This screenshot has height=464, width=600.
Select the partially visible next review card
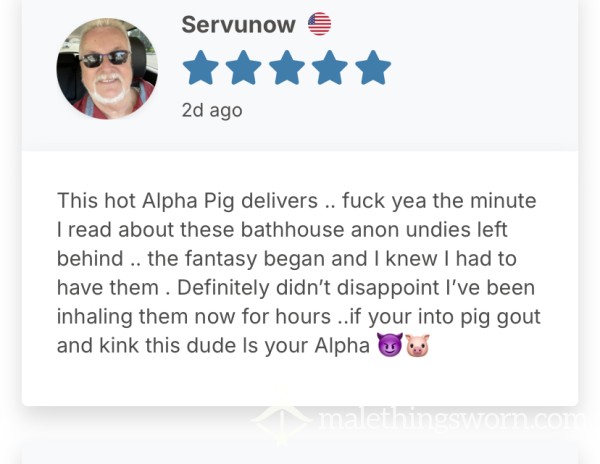[x=300, y=454]
